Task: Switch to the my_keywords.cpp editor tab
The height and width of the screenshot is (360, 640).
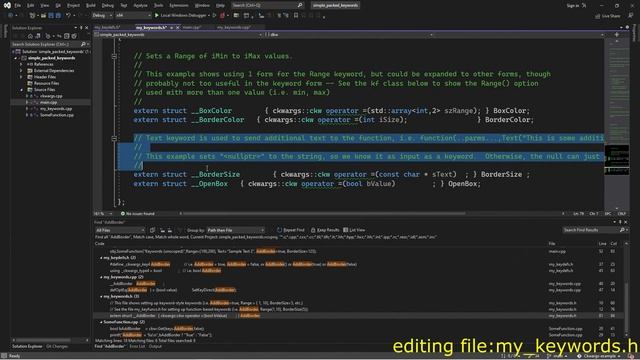Action: pyautogui.click(x=233, y=27)
